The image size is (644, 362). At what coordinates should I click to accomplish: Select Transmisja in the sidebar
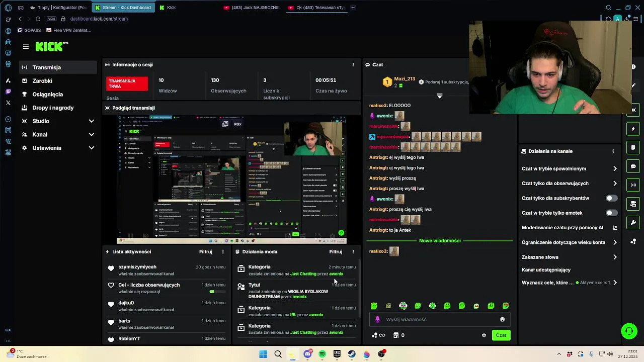click(x=58, y=67)
